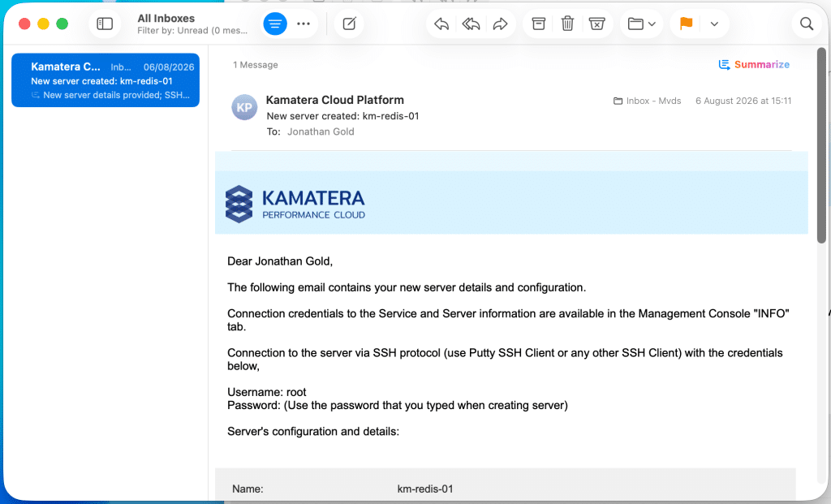Click the message viewer scrollbar
831x504 pixels.
click(821, 146)
